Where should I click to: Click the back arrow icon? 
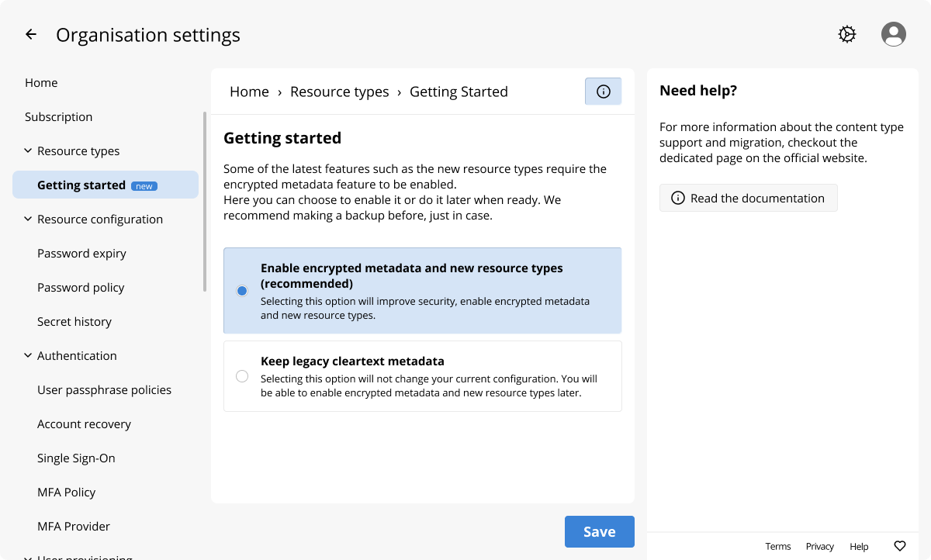click(x=31, y=35)
